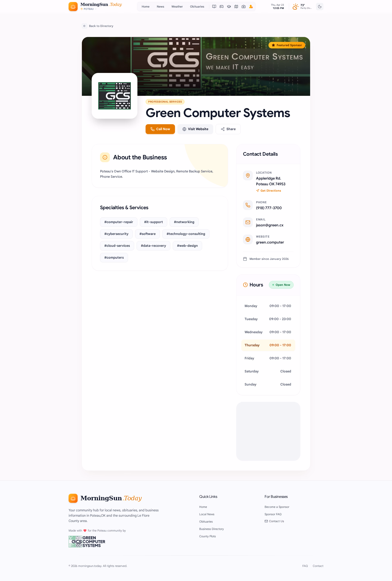Click the orange user sign-in icon
This screenshot has width=392, height=581.
click(251, 7)
